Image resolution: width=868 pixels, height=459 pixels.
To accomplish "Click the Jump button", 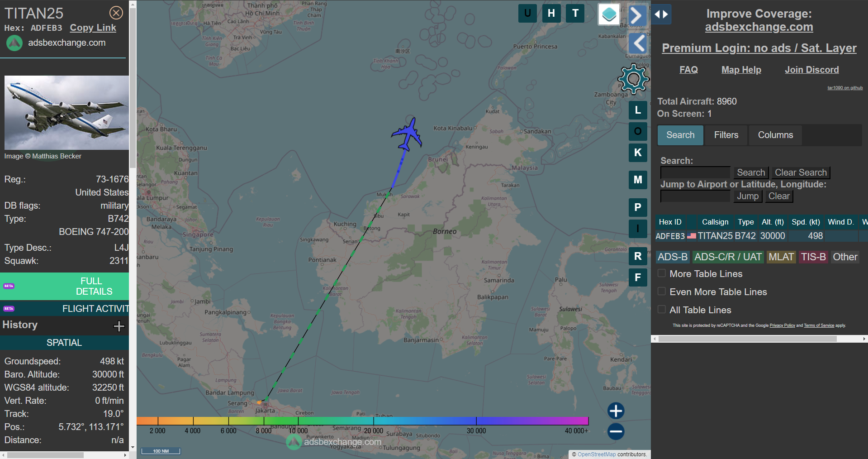I will pyautogui.click(x=748, y=196).
